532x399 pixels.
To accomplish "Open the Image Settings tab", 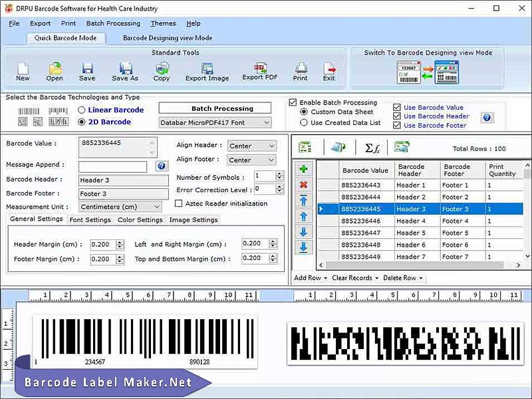I will [x=194, y=220].
